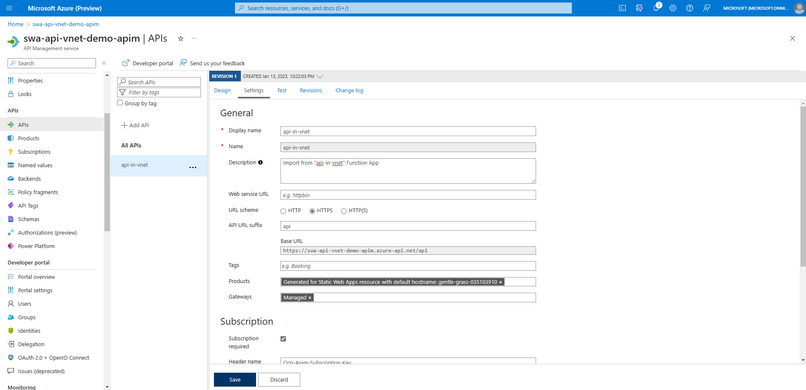Open swa-api-vnet-demo-apim breadcrumb link
Screen dimensions: 806x390
tap(66, 24)
